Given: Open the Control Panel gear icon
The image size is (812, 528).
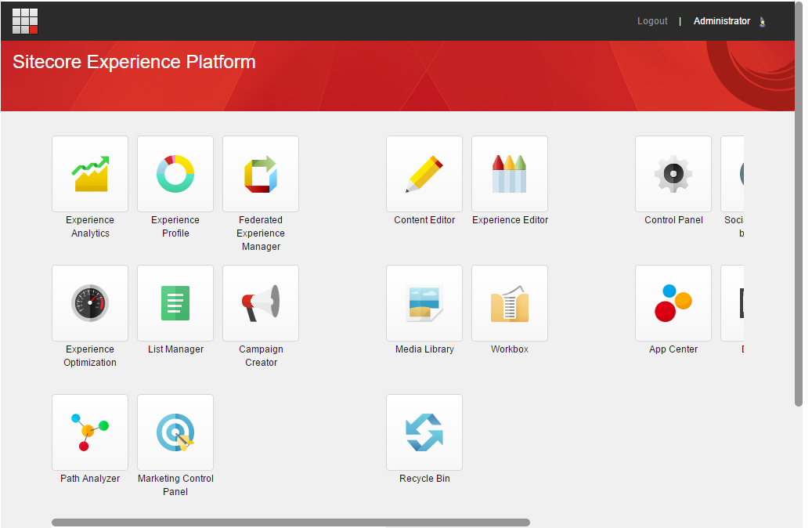Looking at the screenshot, I should click(673, 174).
